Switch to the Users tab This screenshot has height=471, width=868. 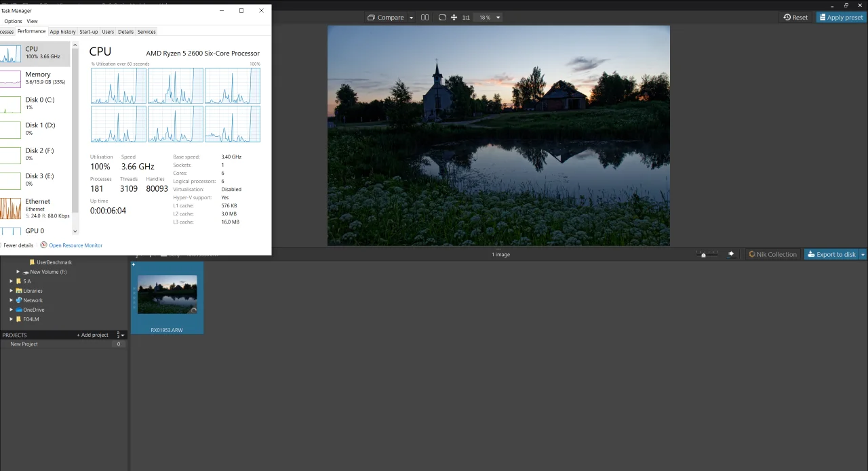[108, 32]
